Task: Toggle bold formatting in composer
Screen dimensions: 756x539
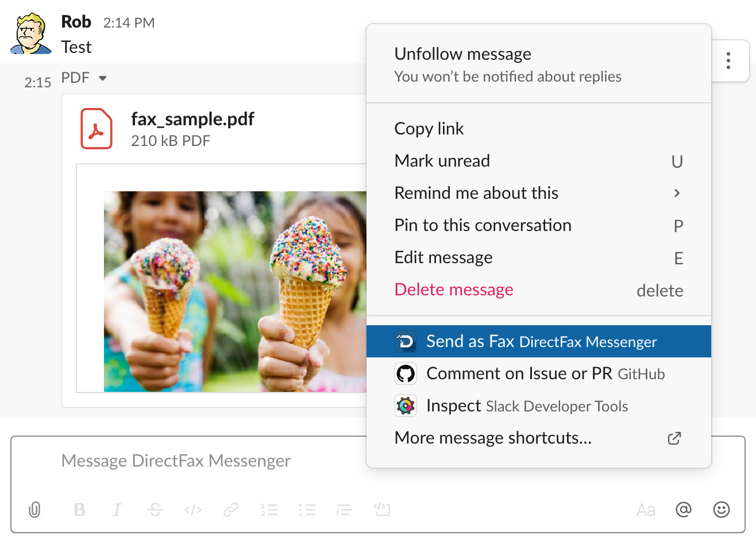Action: click(80, 510)
